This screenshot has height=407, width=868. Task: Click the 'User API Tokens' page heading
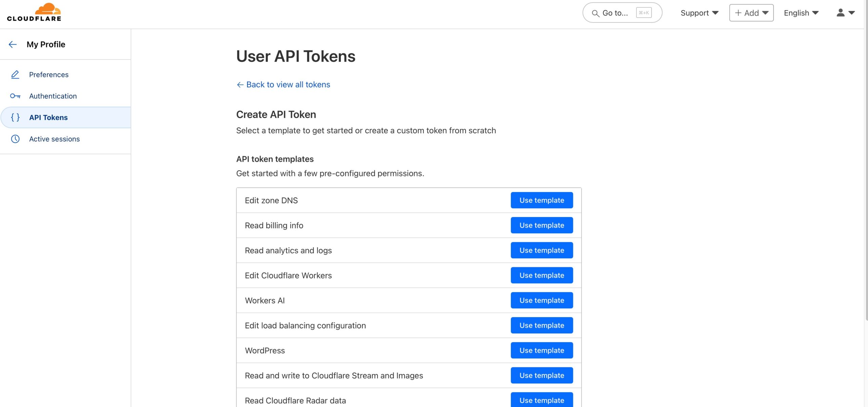296,56
